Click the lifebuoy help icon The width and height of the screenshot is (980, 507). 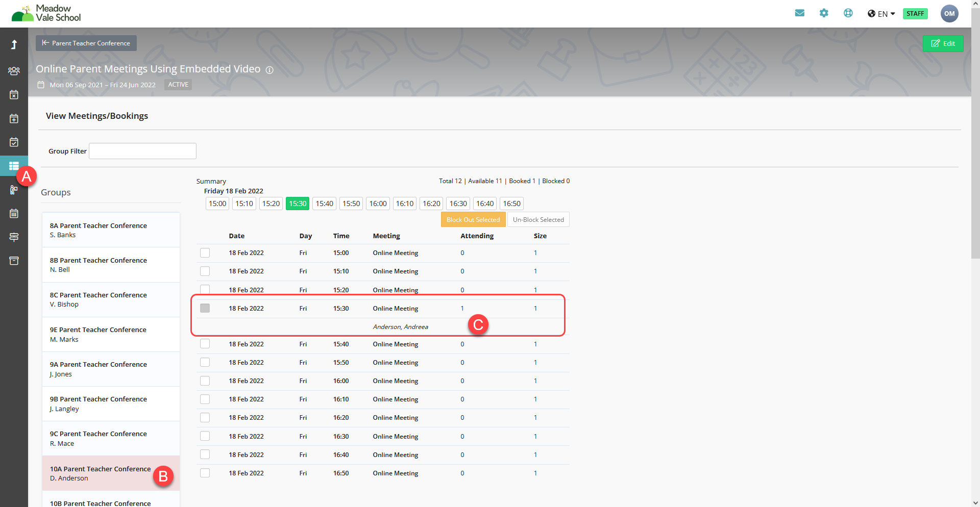[848, 13]
